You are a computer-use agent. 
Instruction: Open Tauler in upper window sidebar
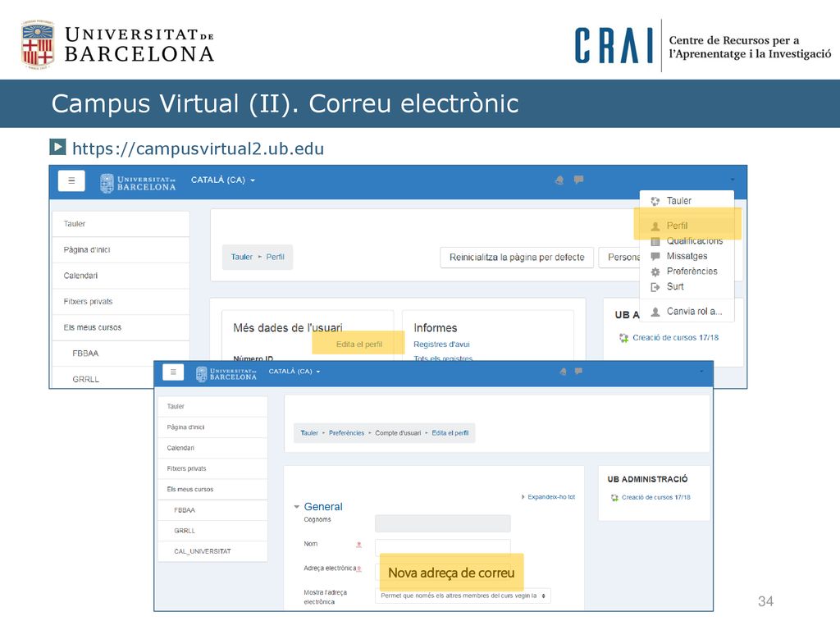click(121, 224)
